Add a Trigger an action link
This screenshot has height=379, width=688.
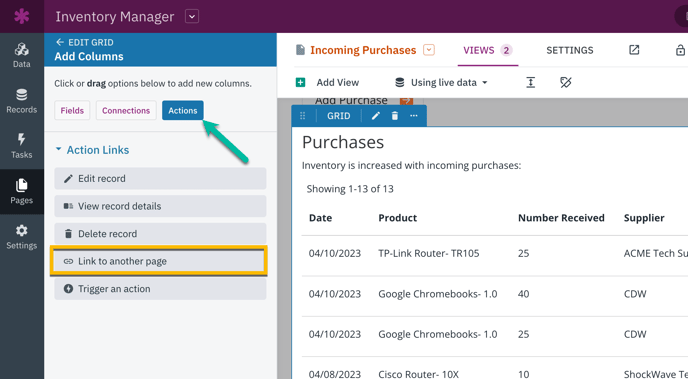(x=160, y=289)
